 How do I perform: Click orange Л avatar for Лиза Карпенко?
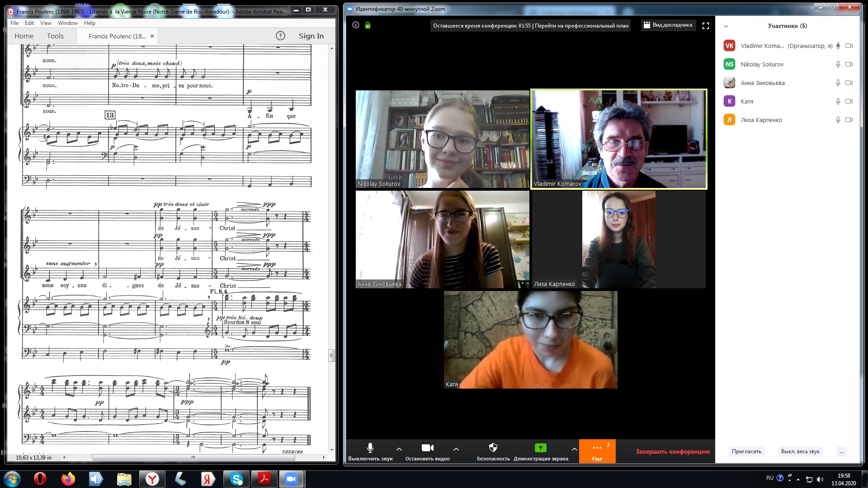click(x=729, y=120)
